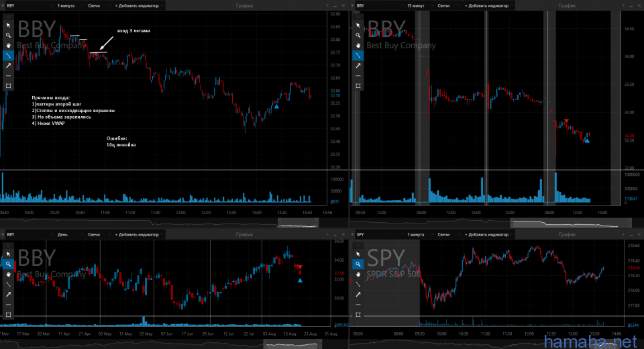Open the BBY symbol dropdown in the 15-minute chart
644x349 pixels.
point(380,6)
